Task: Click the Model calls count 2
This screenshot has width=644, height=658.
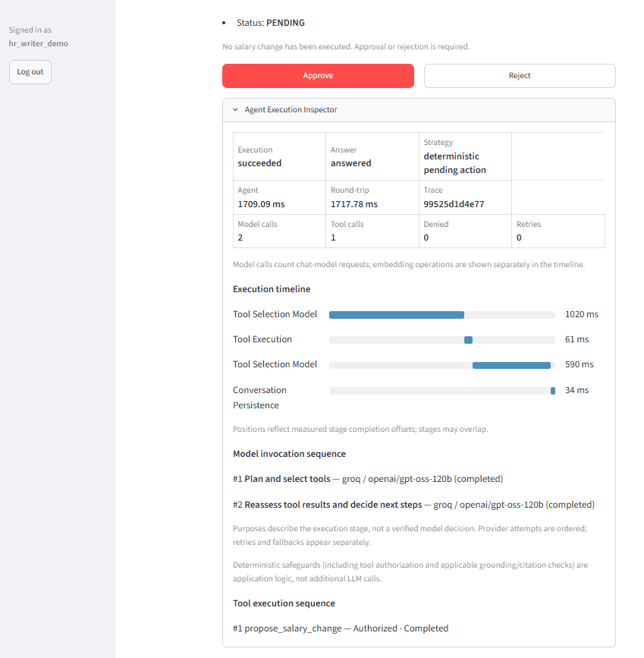Action: click(x=240, y=238)
